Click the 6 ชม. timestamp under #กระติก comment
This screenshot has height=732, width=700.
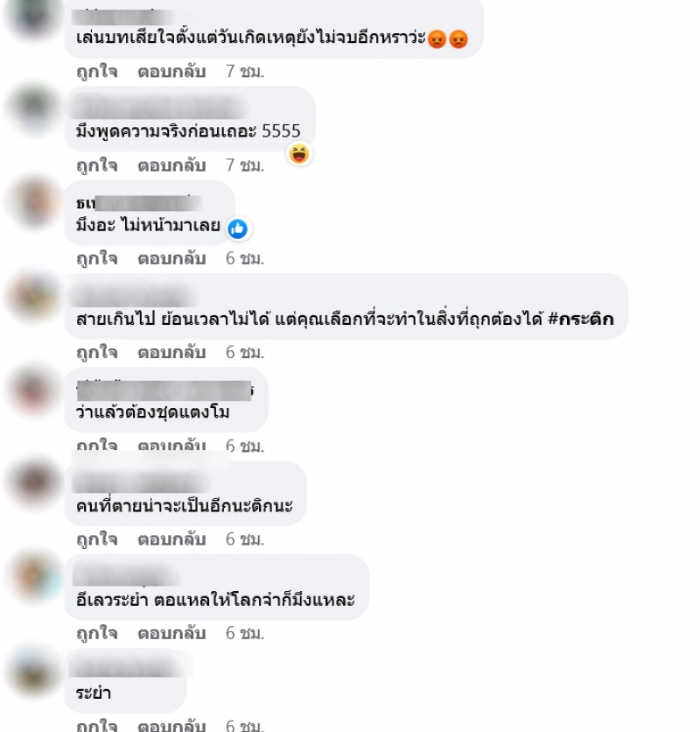pyautogui.click(x=245, y=353)
